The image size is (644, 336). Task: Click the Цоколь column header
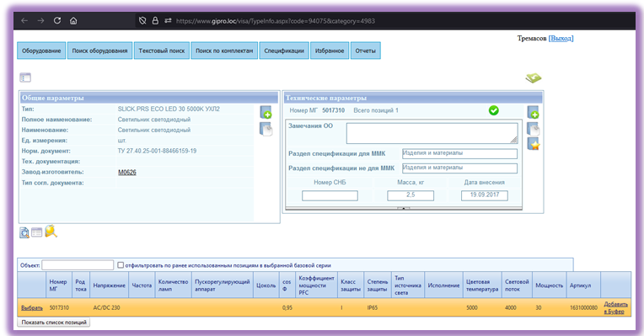click(x=266, y=285)
